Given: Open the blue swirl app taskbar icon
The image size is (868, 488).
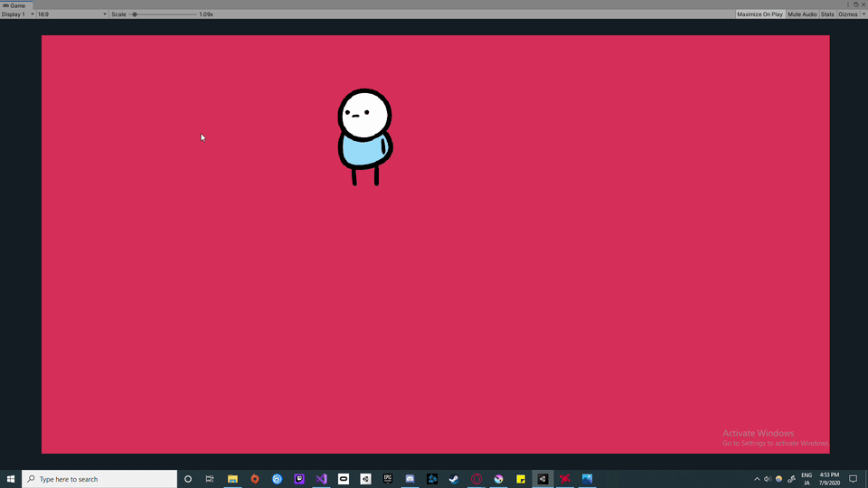Looking at the screenshot, I should pos(277,479).
